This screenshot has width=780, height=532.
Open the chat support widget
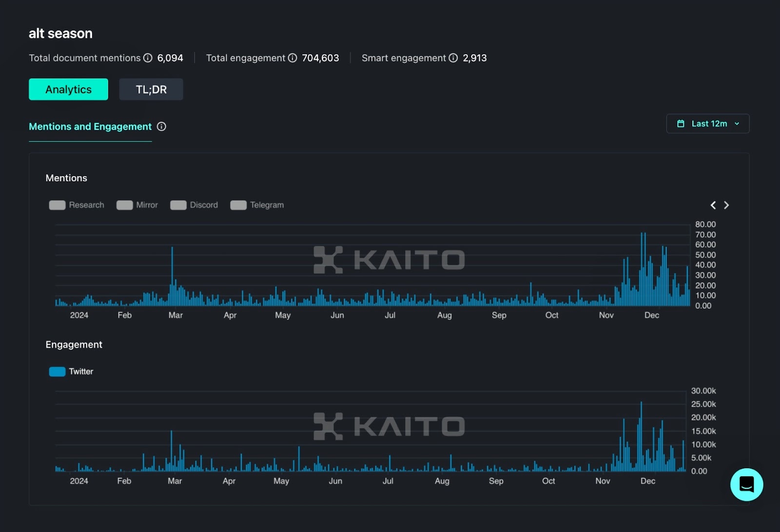tap(746, 484)
